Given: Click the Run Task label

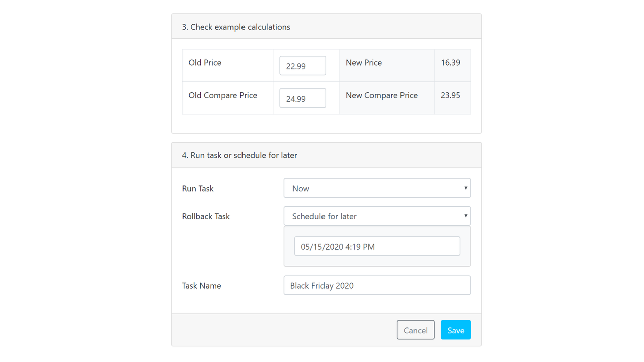Looking at the screenshot, I should [x=198, y=188].
